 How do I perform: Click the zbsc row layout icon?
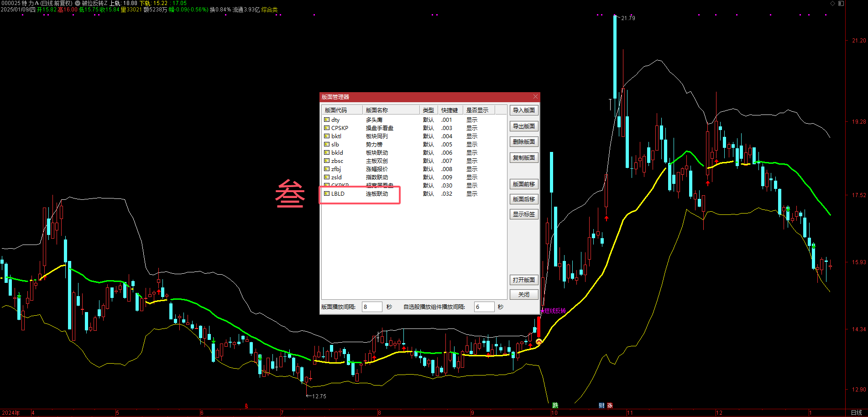click(326, 161)
